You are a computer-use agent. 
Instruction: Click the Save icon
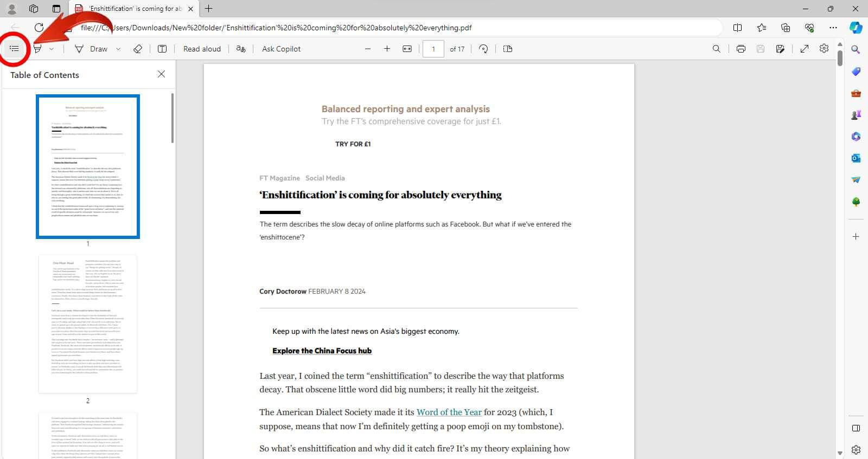pyautogui.click(x=761, y=49)
